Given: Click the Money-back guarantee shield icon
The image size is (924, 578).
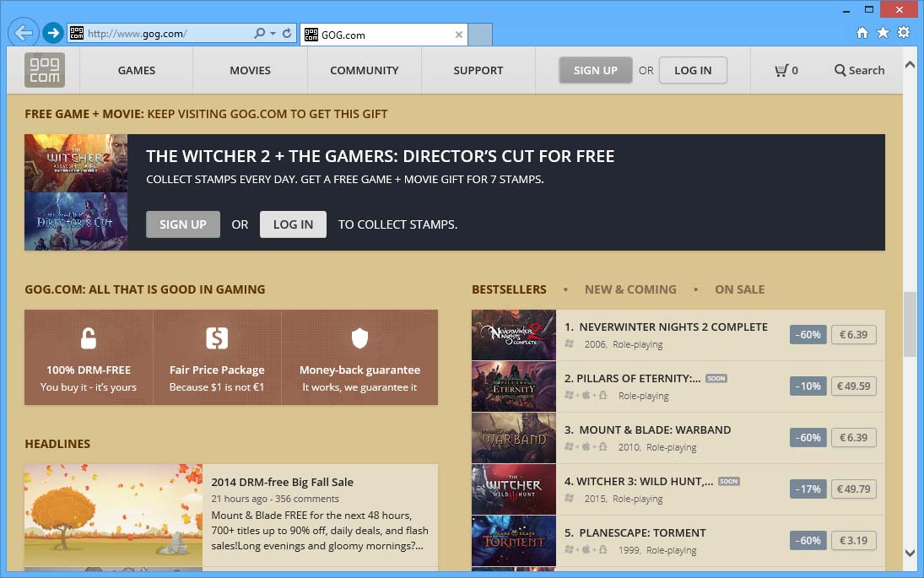Looking at the screenshot, I should pos(359,338).
